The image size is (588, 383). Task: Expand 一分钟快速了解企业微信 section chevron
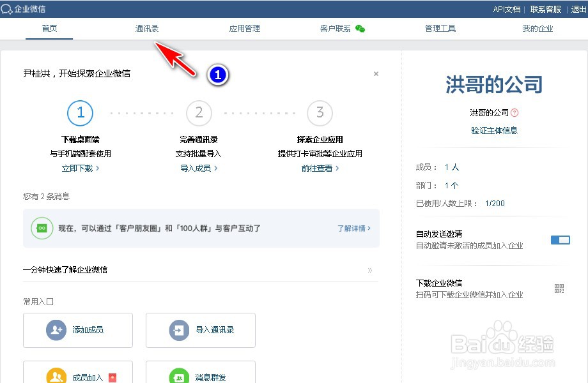[x=370, y=270]
